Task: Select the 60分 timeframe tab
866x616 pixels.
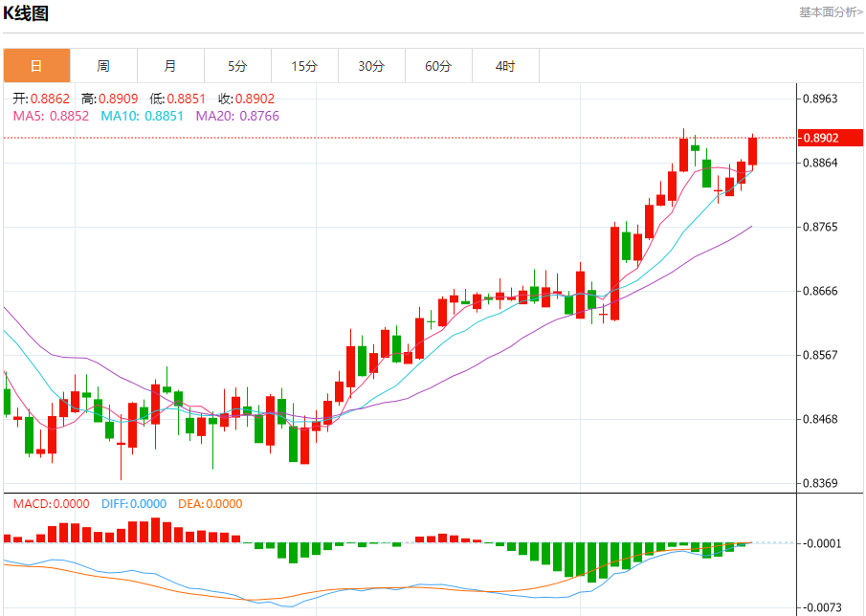Action: pyautogui.click(x=438, y=66)
